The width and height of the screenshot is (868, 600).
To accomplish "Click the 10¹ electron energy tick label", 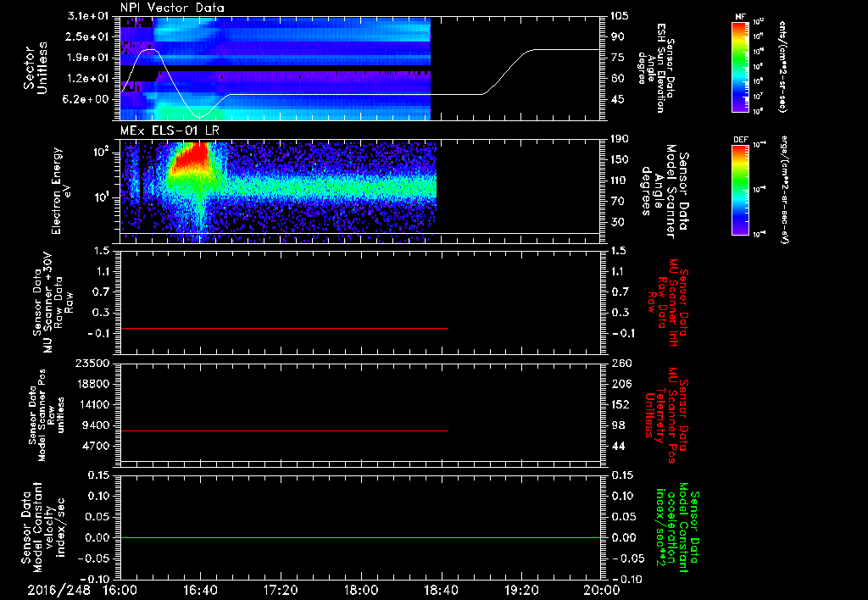I will pos(101,197).
